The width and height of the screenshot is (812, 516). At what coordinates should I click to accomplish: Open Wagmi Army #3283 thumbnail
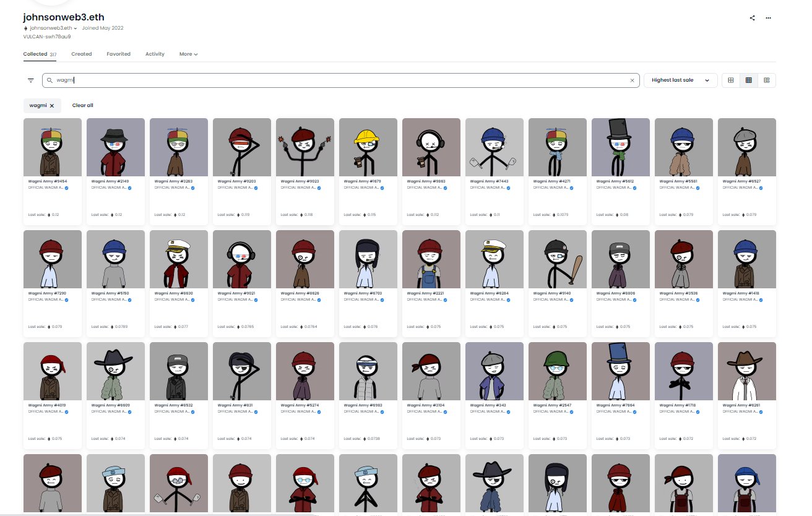pos(179,147)
